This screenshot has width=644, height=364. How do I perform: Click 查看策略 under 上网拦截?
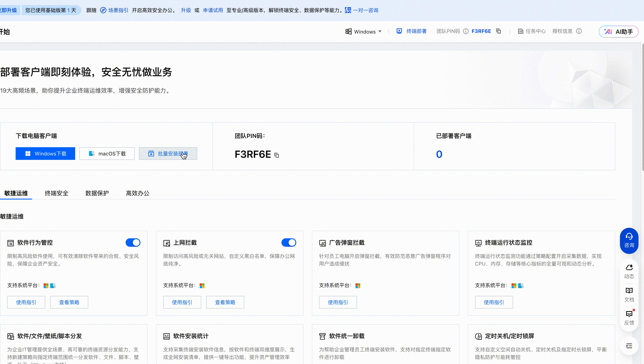pos(225,302)
